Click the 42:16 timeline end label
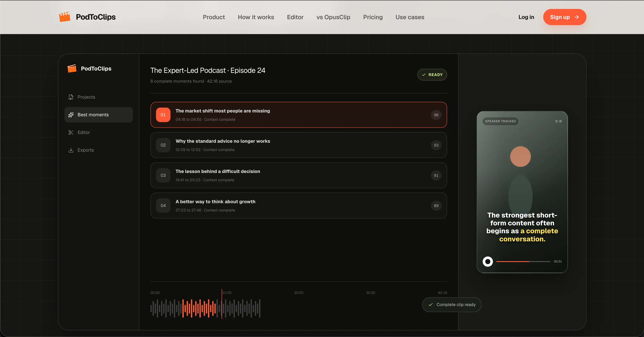The height and width of the screenshot is (337, 644). (442, 292)
